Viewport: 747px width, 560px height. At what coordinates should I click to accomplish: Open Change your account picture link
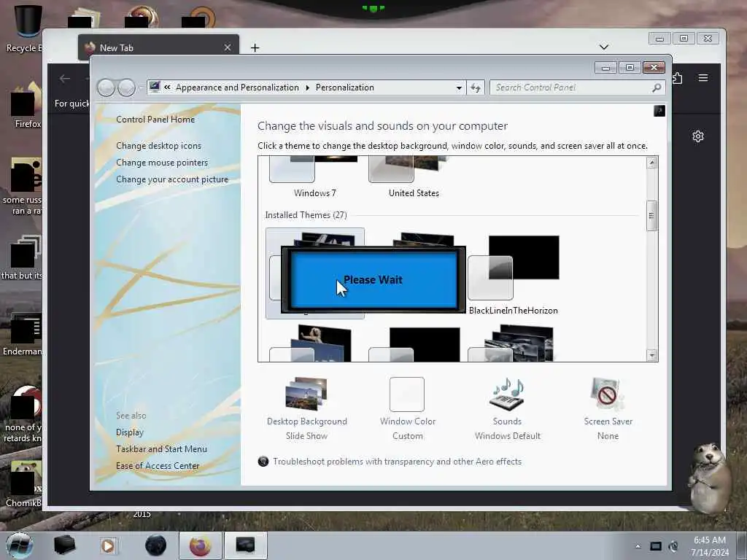pyautogui.click(x=172, y=179)
